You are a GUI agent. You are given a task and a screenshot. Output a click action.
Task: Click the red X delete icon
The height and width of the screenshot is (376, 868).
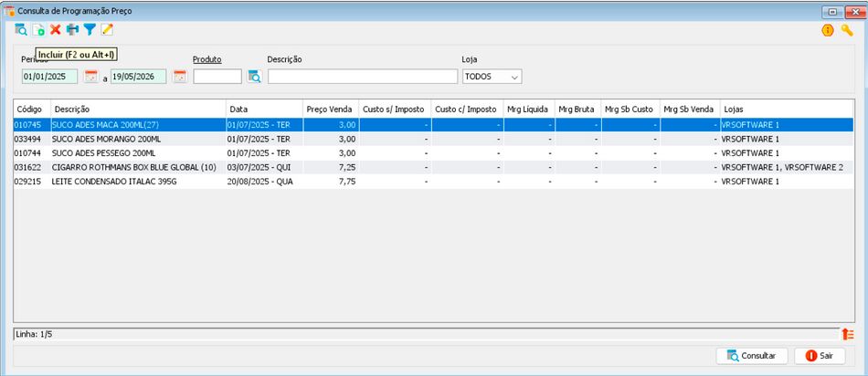coord(56,30)
